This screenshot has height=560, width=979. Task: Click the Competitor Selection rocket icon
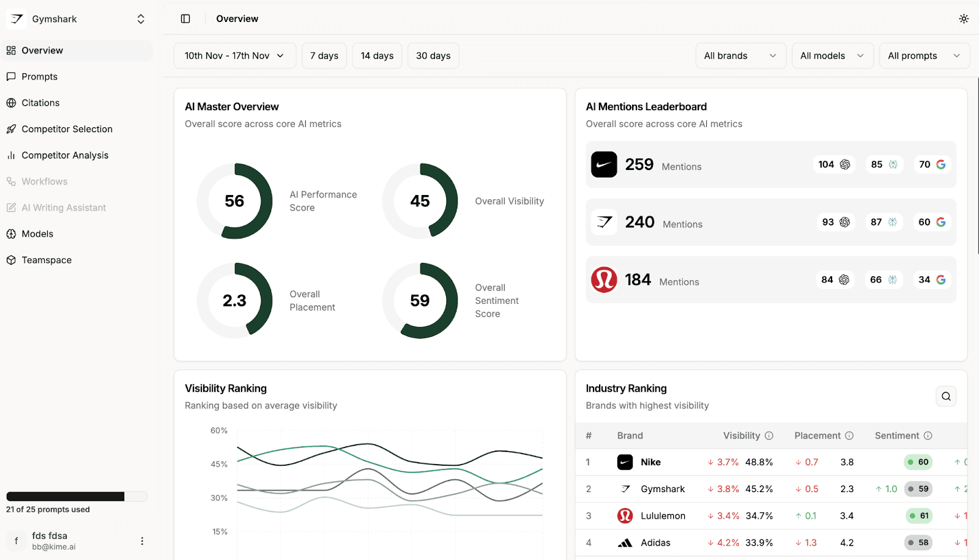(x=11, y=129)
